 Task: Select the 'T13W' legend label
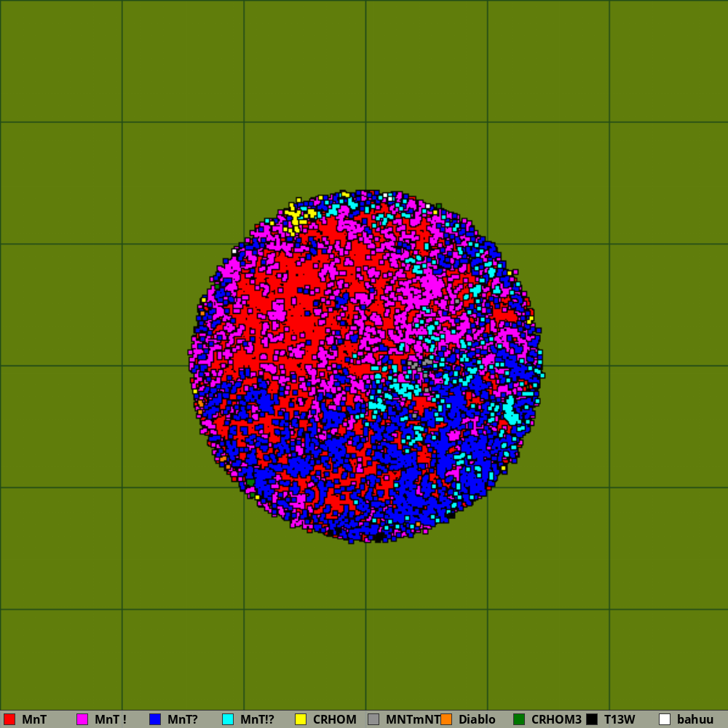[620, 719]
